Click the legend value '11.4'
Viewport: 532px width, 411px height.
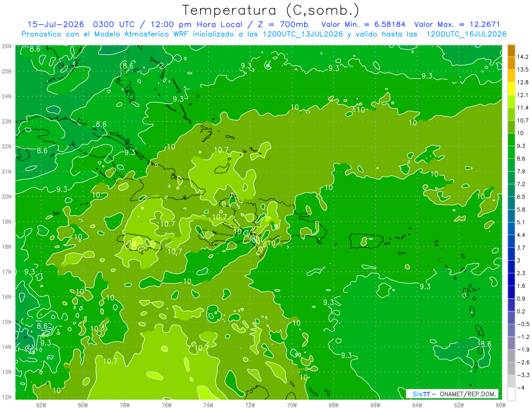click(522, 108)
